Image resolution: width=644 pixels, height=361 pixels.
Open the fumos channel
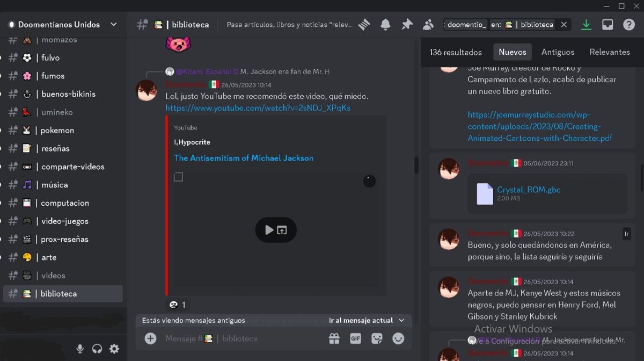[x=62, y=76]
